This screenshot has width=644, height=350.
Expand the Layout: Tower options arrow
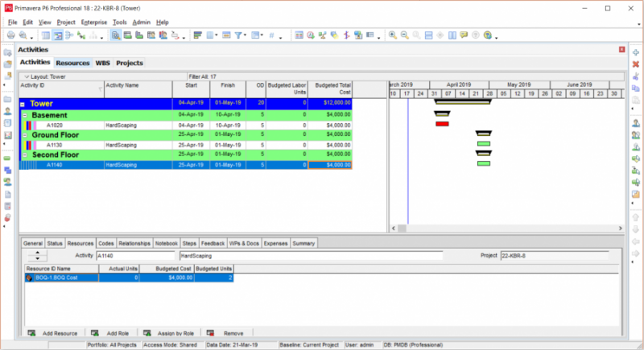click(27, 76)
